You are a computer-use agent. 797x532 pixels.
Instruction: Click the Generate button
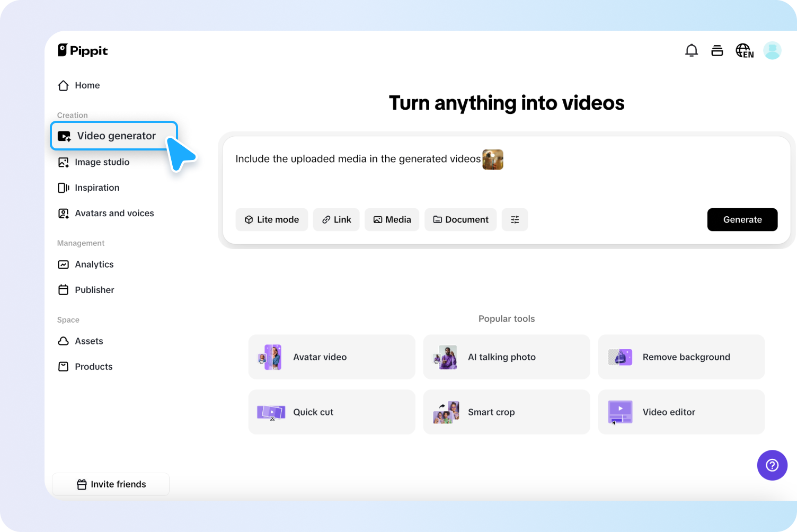tap(742, 219)
